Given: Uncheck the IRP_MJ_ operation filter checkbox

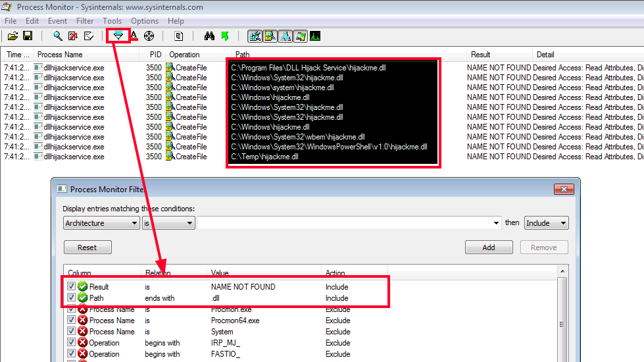Looking at the screenshot, I should pyautogui.click(x=71, y=342).
